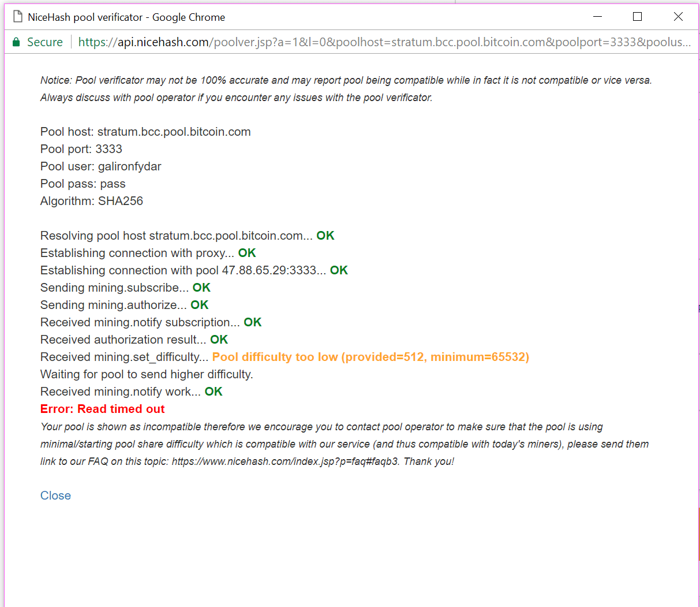The width and height of the screenshot is (700, 607).
Task: Click the 'Pool host: stratum.bcc.pool.bitcoin.com' line
Action: 145,132
